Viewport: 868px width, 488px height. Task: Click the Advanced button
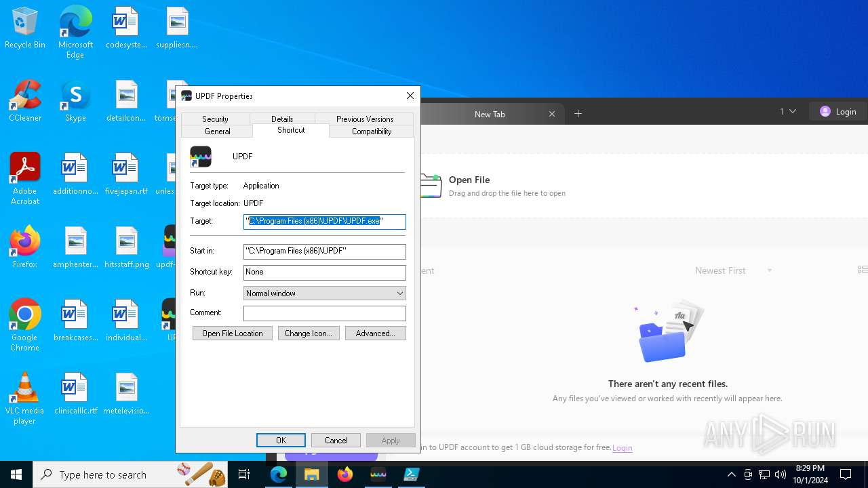click(x=376, y=333)
